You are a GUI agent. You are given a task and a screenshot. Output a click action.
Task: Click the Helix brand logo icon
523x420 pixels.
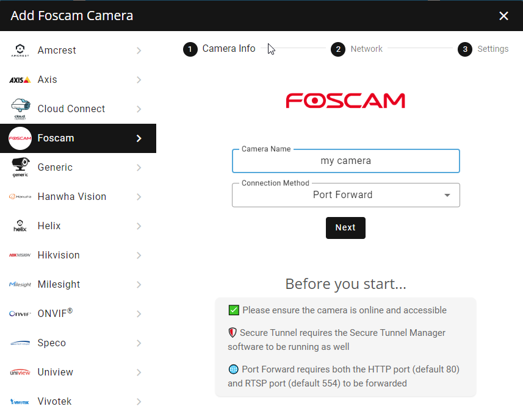tap(20, 226)
